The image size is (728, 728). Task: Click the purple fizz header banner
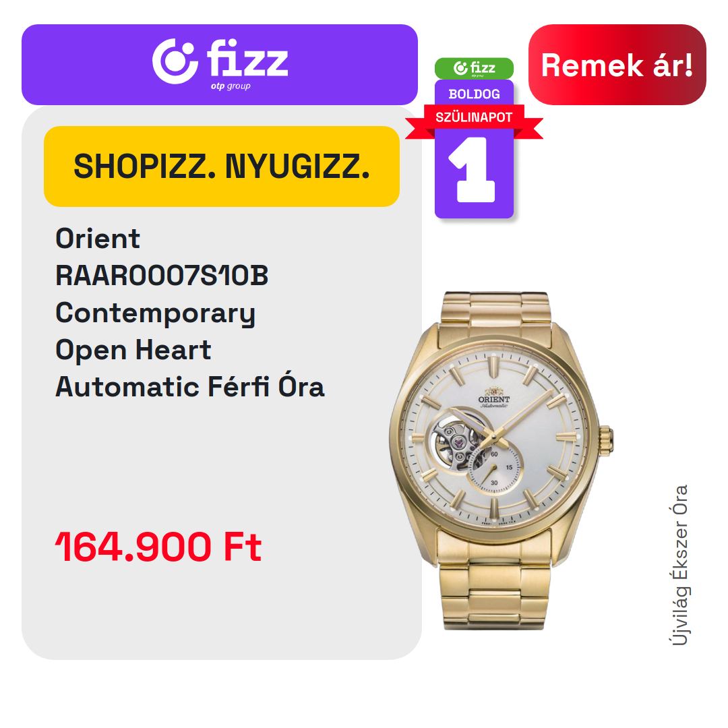[220, 65]
